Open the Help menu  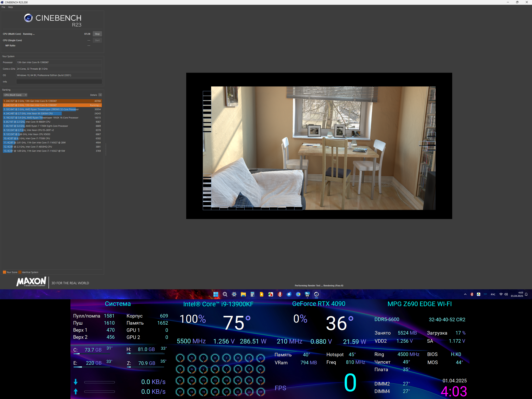pyautogui.click(x=10, y=7)
